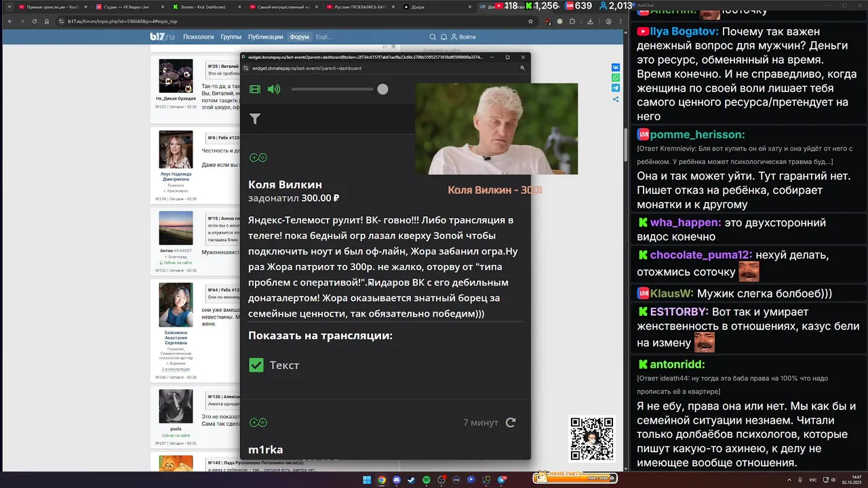Screen dimensions: 868x488
Task: Open Психологи menu on b17
Action: pyautogui.click(x=199, y=37)
